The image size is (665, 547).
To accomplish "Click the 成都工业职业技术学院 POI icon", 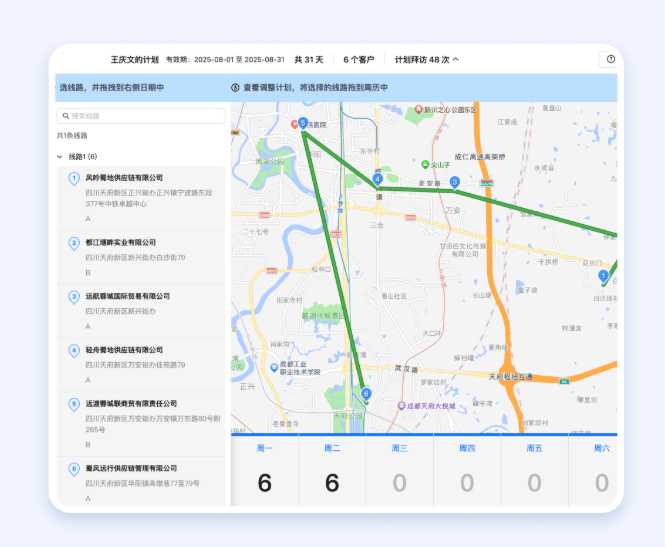I will (274, 367).
